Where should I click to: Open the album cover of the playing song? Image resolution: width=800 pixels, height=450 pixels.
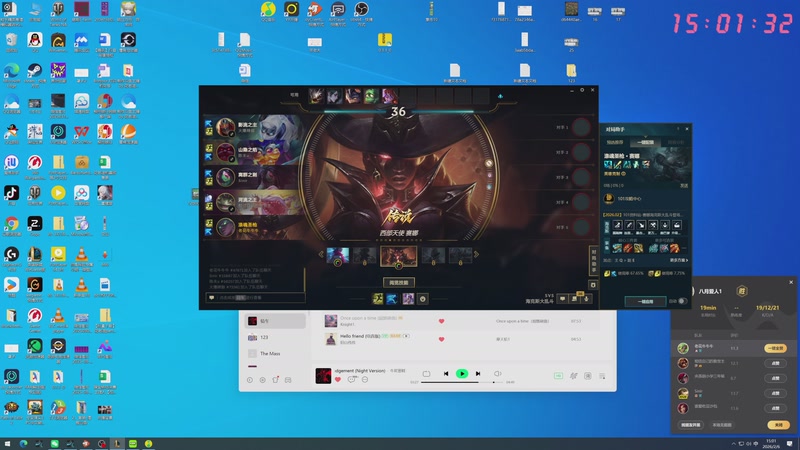click(323, 376)
